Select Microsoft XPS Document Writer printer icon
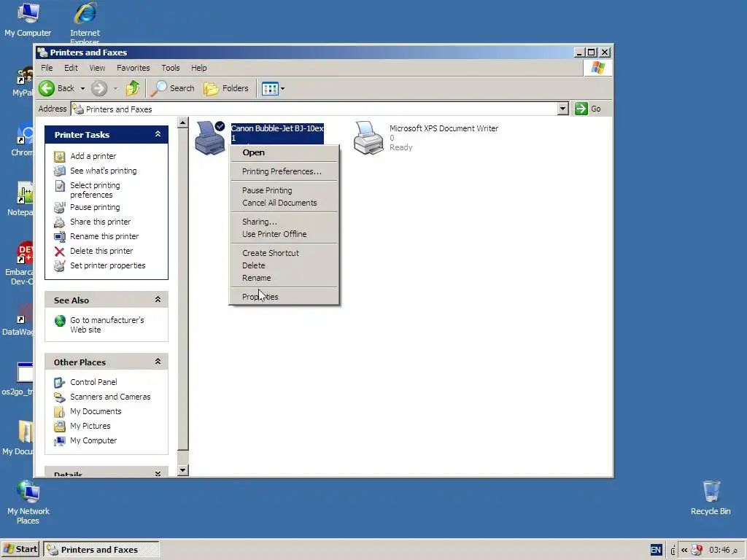This screenshot has width=747, height=560. [x=368, y=138]
